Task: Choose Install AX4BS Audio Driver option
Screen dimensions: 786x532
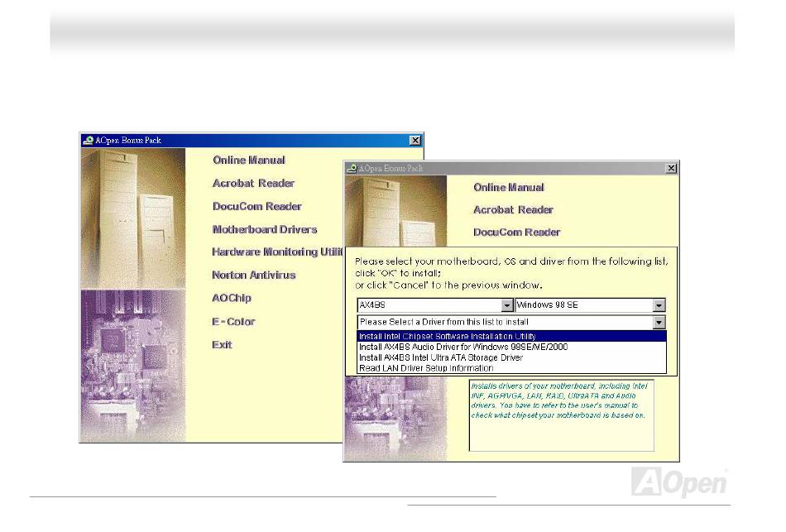Action: pos(511,347)
